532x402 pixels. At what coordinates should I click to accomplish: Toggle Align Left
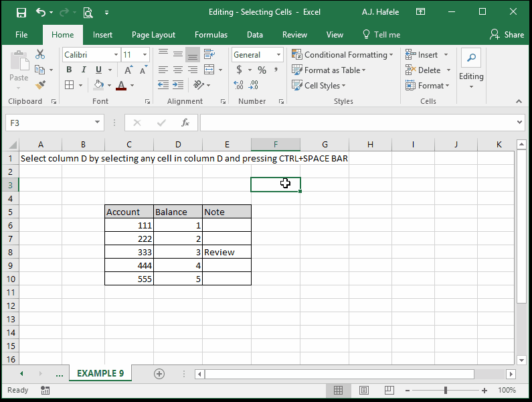point(163,70)
